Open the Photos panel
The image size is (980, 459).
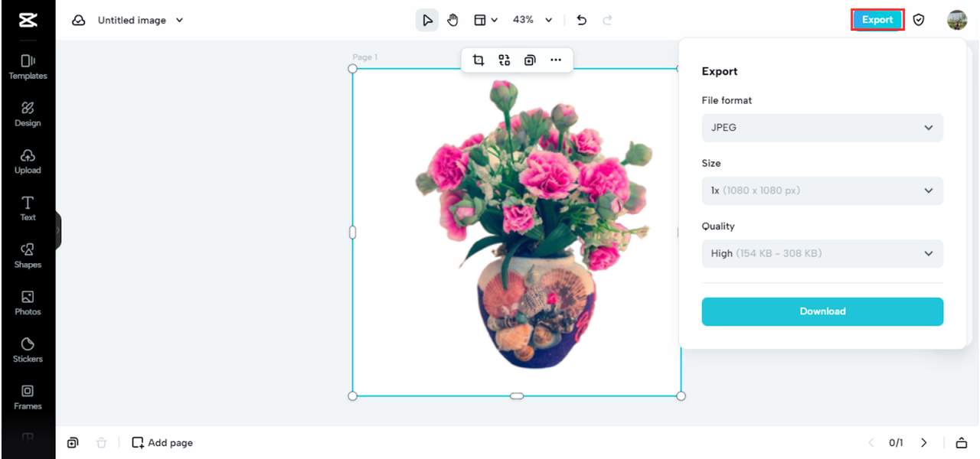[x=28, y=304]
